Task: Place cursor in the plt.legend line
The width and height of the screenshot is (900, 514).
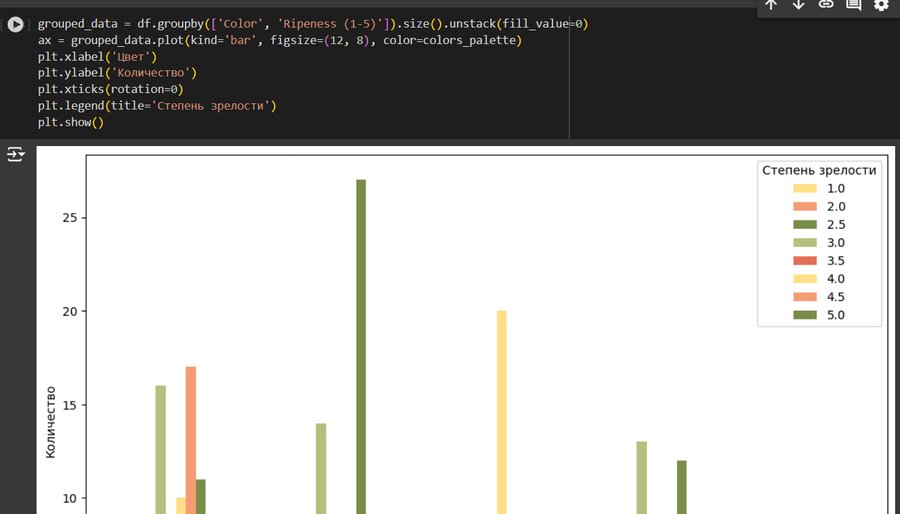Action: point(157,106)
